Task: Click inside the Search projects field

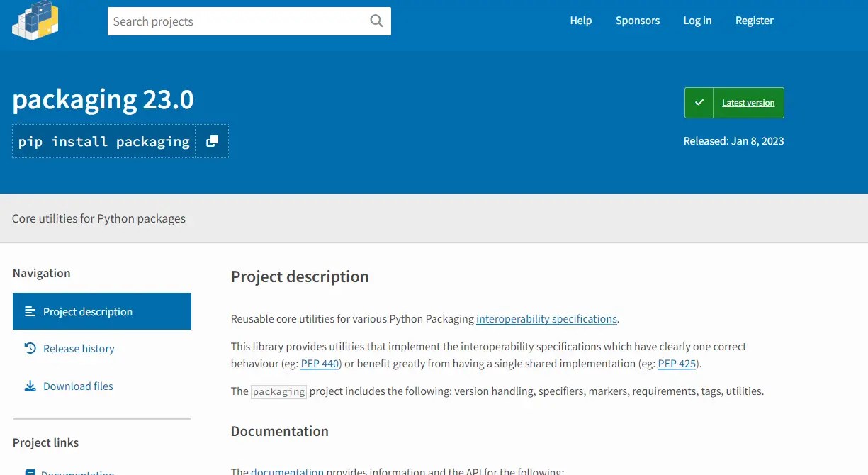Action: click(x=234, y=21)
